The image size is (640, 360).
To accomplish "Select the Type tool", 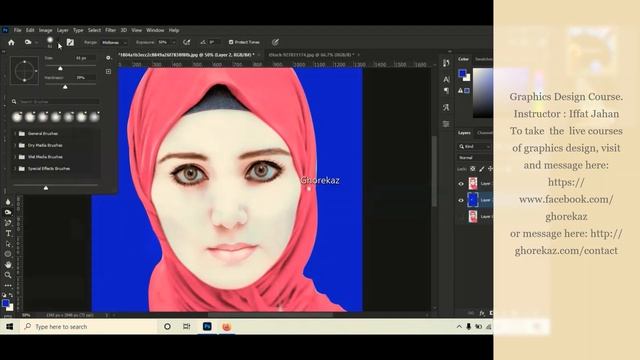I will click(8, 233).
